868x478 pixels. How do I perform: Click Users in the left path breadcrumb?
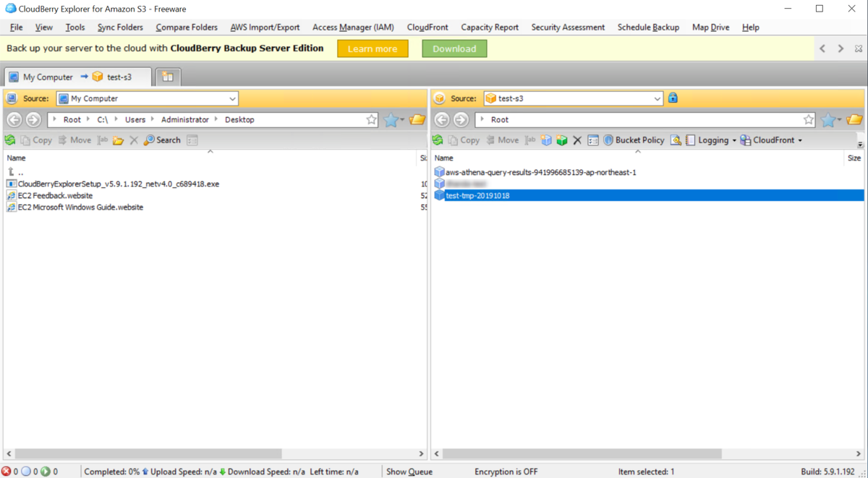pos(135,119)
